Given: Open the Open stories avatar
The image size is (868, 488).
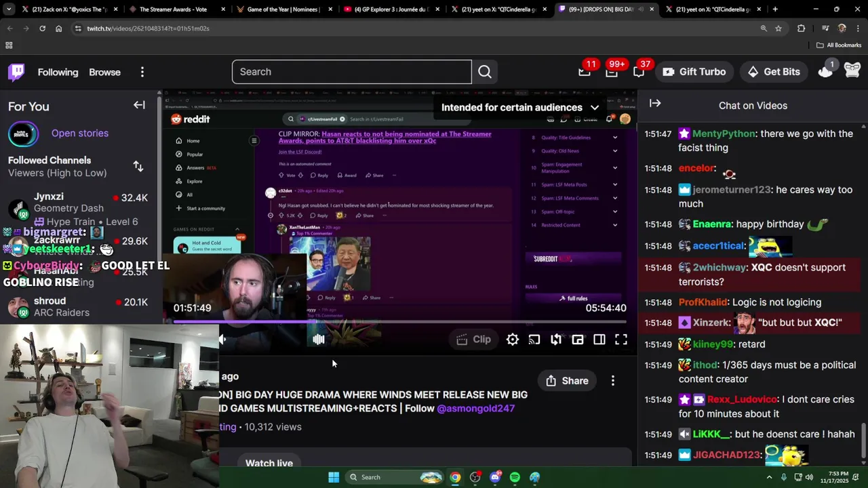Looking at the screenshot, I should [23, 134].
